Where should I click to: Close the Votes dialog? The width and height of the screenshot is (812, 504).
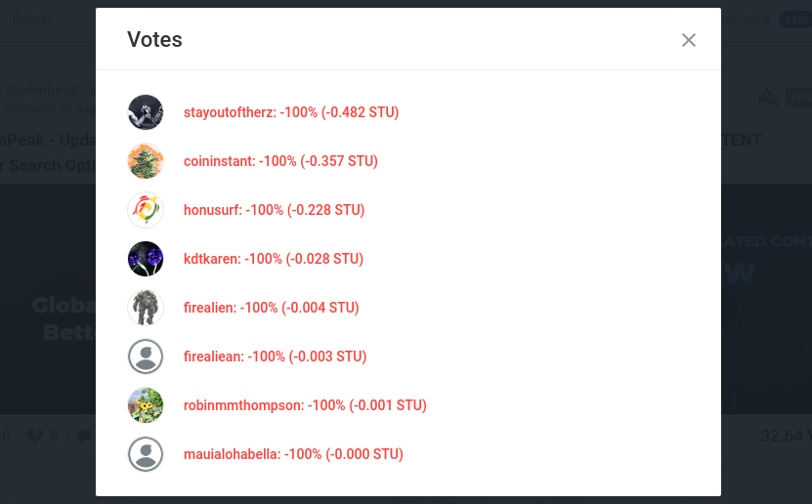[689, 40]
